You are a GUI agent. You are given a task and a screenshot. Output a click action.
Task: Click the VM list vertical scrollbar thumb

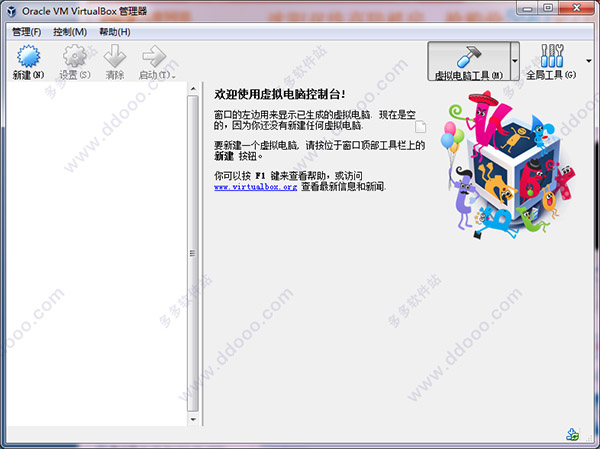click(x=193, y=253)
